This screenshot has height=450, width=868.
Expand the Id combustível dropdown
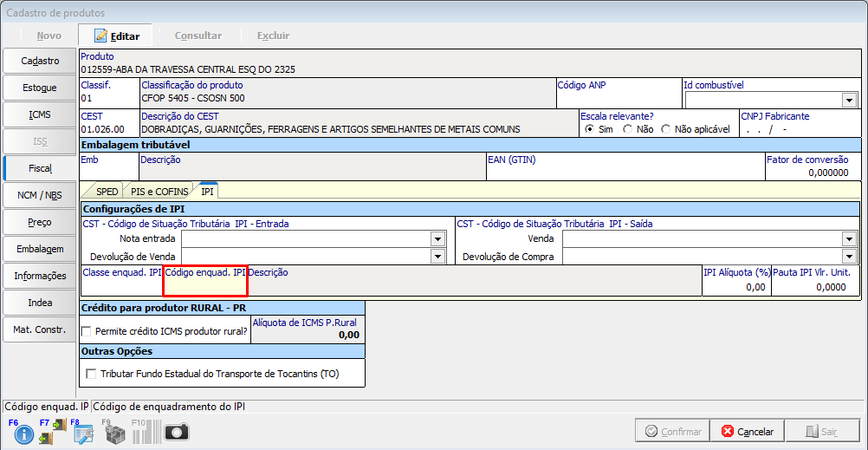click(x=848, y=100)
